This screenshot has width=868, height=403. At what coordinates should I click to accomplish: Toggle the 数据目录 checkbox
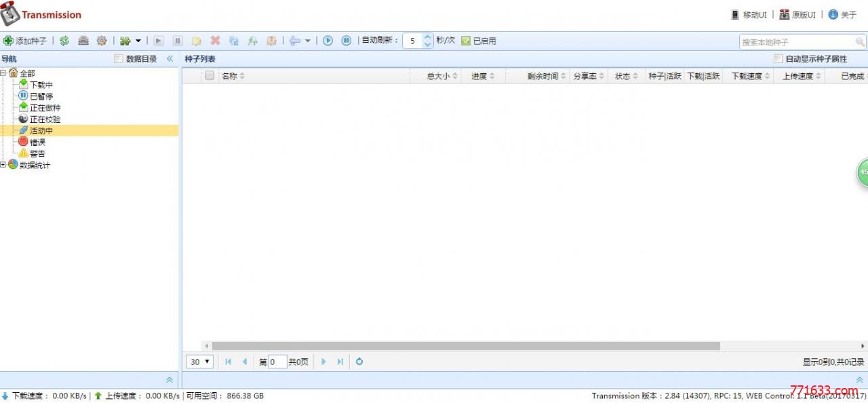point(119,59)
